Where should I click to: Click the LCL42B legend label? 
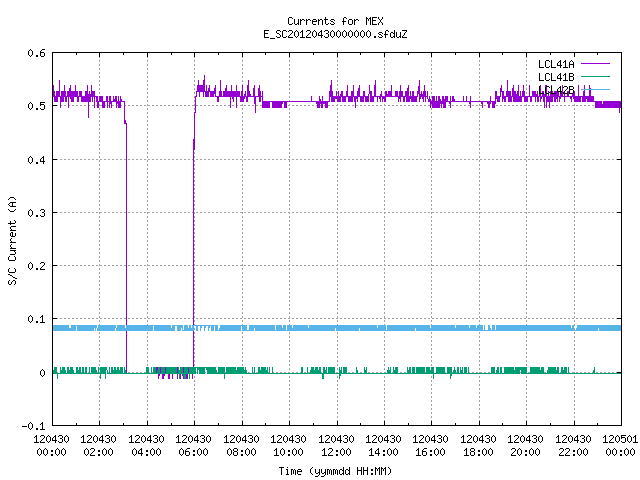tap(556, 90)
